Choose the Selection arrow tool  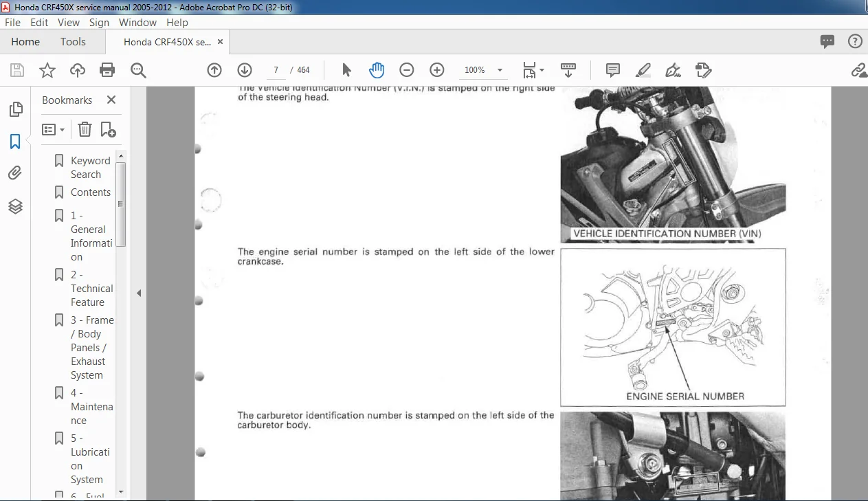pyautogui.click(x=346, y=70)
